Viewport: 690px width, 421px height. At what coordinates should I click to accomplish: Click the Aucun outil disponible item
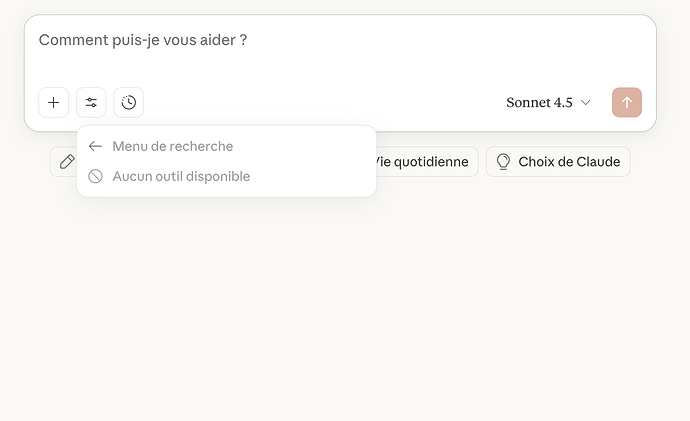pyautogui.click(x=181, y=176)
